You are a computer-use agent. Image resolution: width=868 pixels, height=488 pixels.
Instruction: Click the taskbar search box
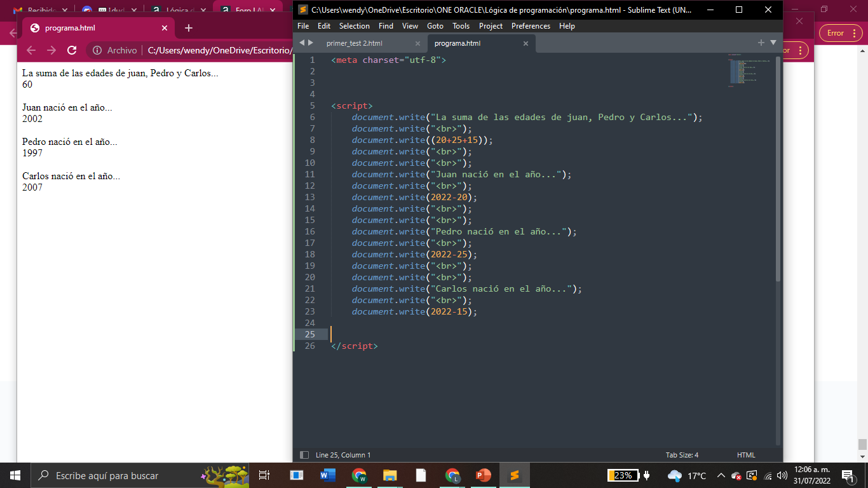(x=140, y=475)
